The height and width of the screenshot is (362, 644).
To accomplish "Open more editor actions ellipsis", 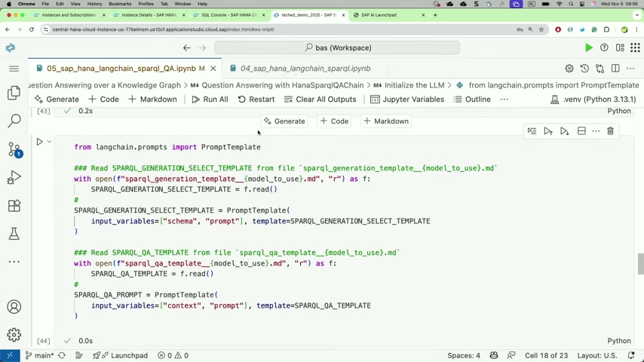I will click(630, 69).
